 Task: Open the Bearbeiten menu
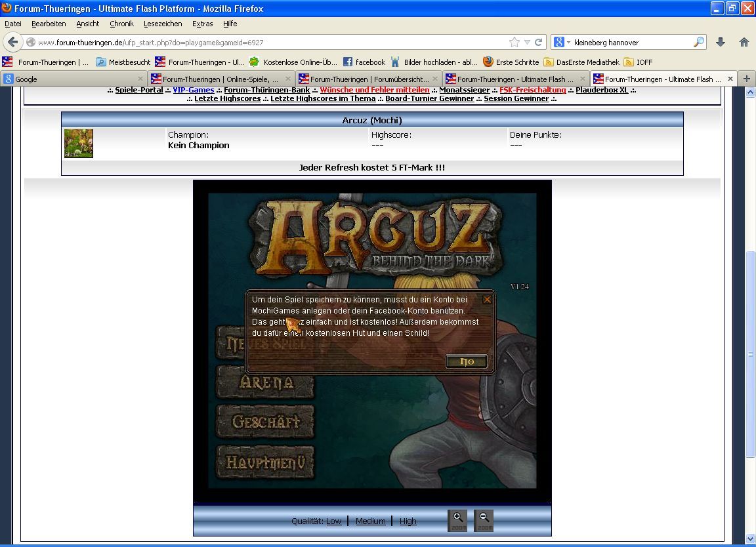point(49,24)
